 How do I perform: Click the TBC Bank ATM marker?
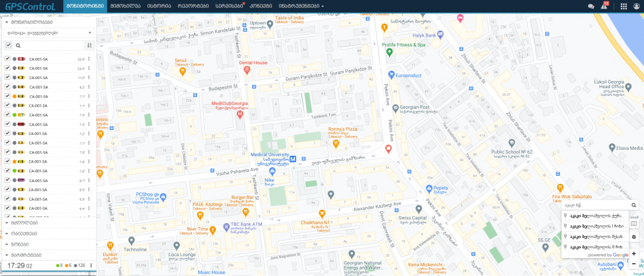pos(226,226)
